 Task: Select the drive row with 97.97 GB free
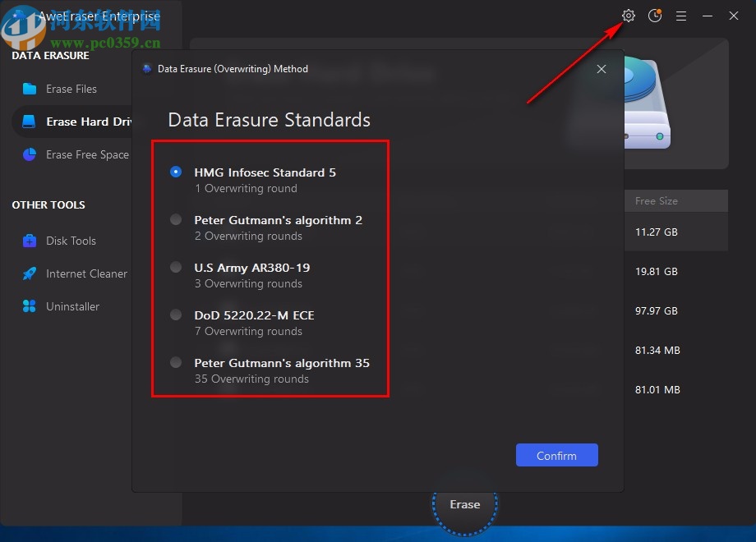click(x=676, y=310)
